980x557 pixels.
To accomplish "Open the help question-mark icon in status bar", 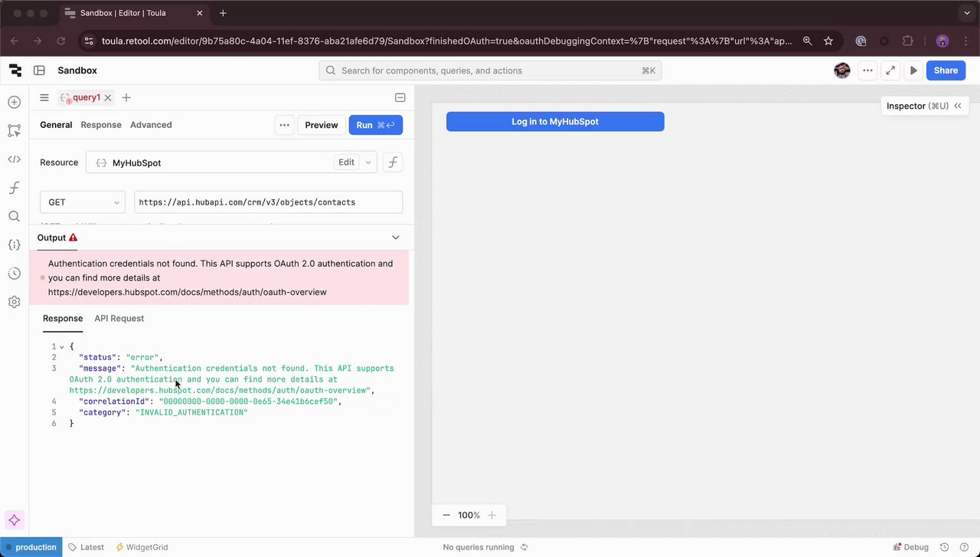I will 964,547.
